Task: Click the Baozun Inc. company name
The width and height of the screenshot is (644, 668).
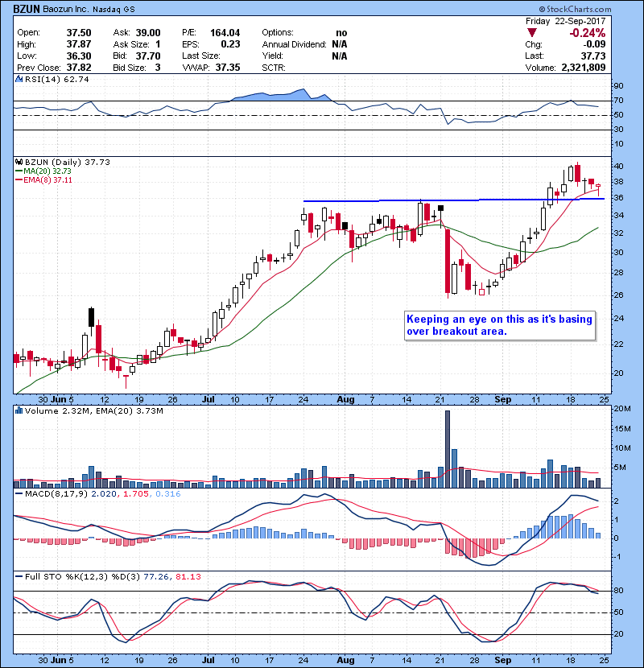Action: 66,10
